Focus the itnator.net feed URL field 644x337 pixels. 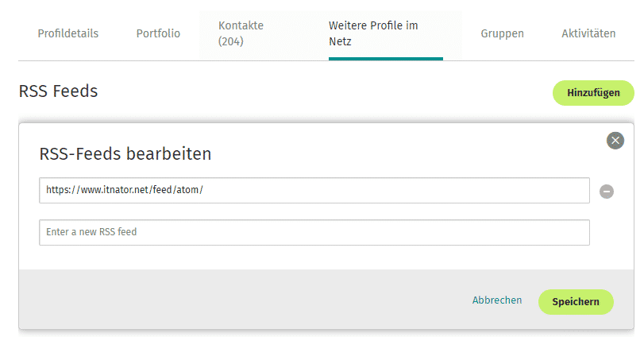coord(314,190)
